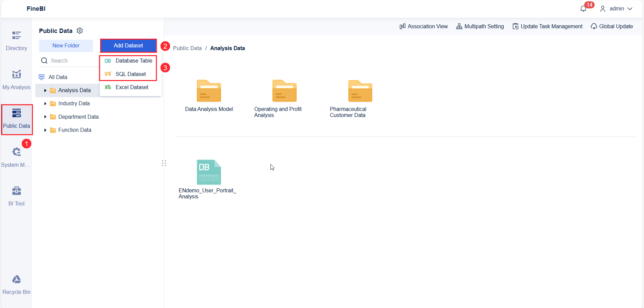The width and height of the screenshot is (644, 308).
Task: Expand the Industry Data tree node
Action: (45, 104)
